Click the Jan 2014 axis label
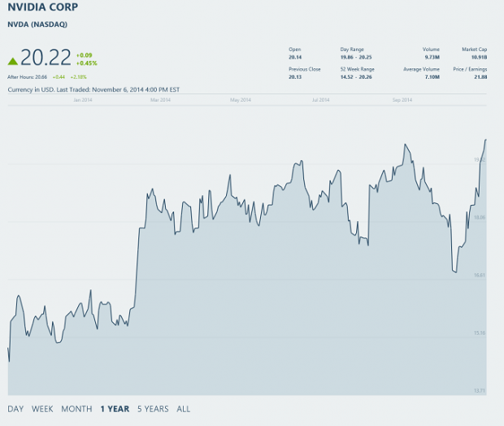Screen dimensions: 504x426 [83, 100]
